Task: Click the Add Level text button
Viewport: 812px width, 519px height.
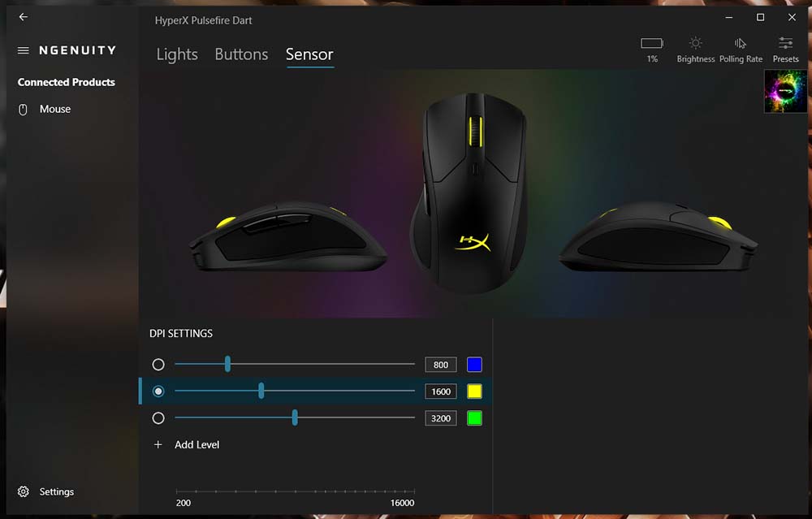Action: [197, 444]
